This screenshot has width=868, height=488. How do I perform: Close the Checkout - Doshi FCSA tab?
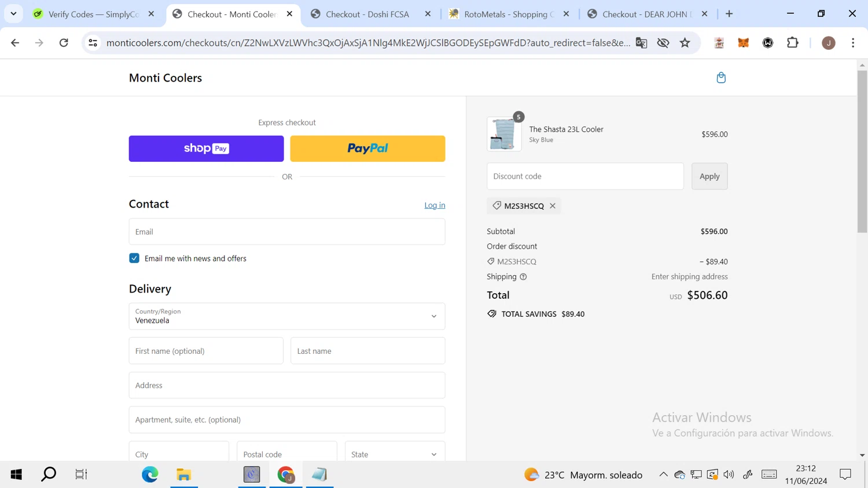pyautogui.click(x=428, y=14)
